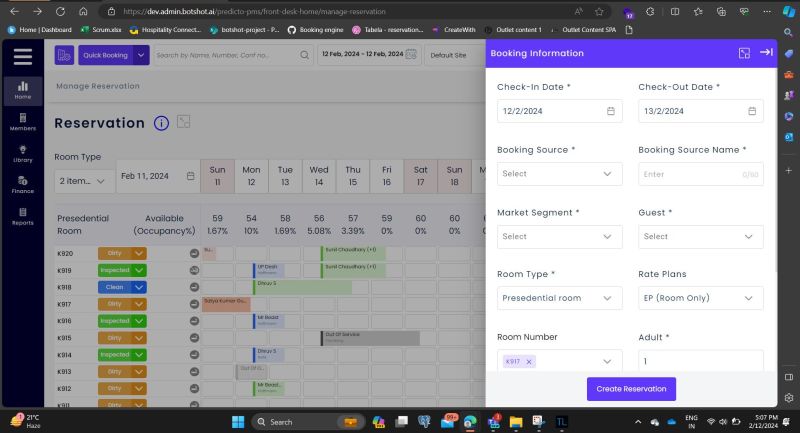Click the Booking Source Name input field
Screen dimensions: 800x433
click(x=690, y=174)
